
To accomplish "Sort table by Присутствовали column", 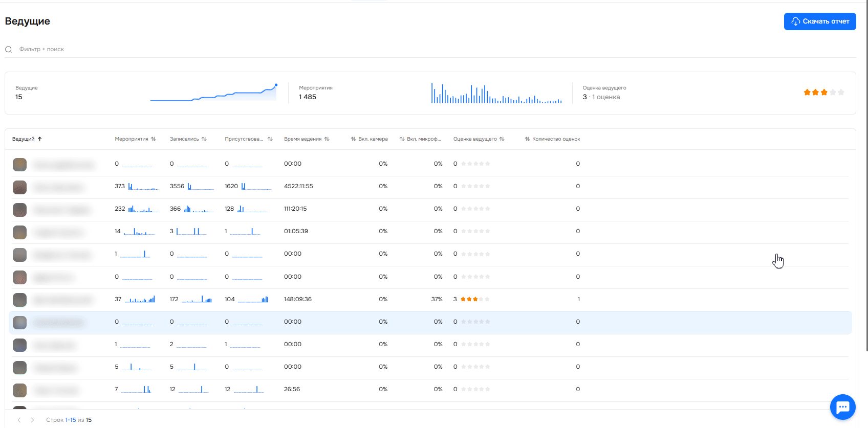I will (x=248, y=139).
